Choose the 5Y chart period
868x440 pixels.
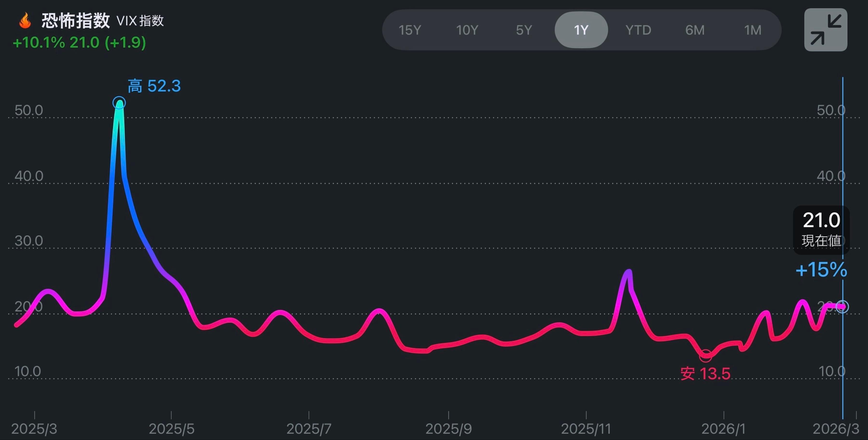tap(524, 30)
